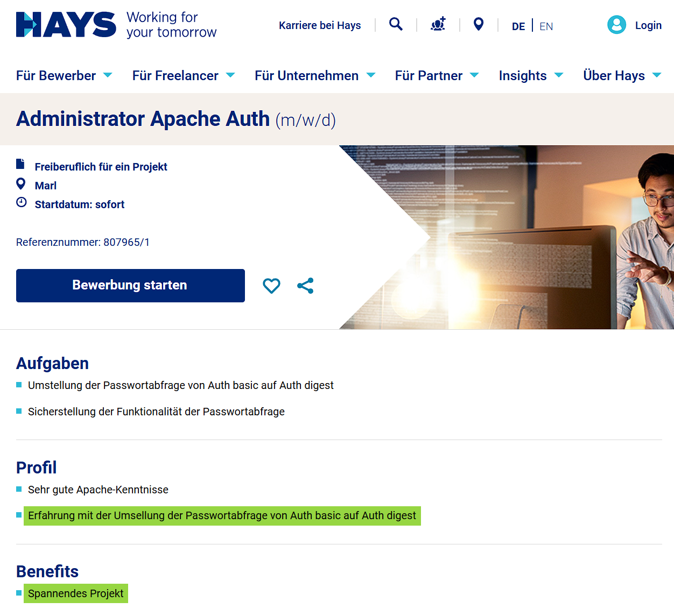This screenshot has width=674, height=616.
Task: Expand the Für Unternehmen menu
Action: [x=315, y=75]
